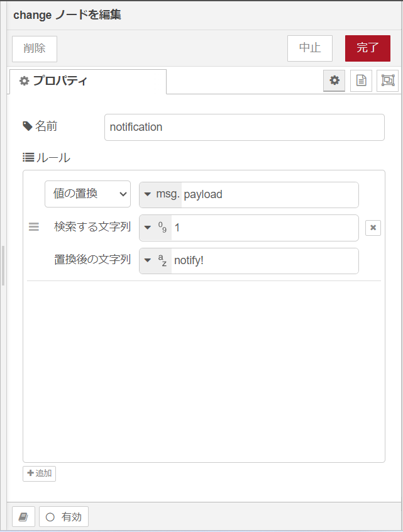Add a new rule with 追加
Viewport: 403px width, 532px height.
(x=40, y=474)
